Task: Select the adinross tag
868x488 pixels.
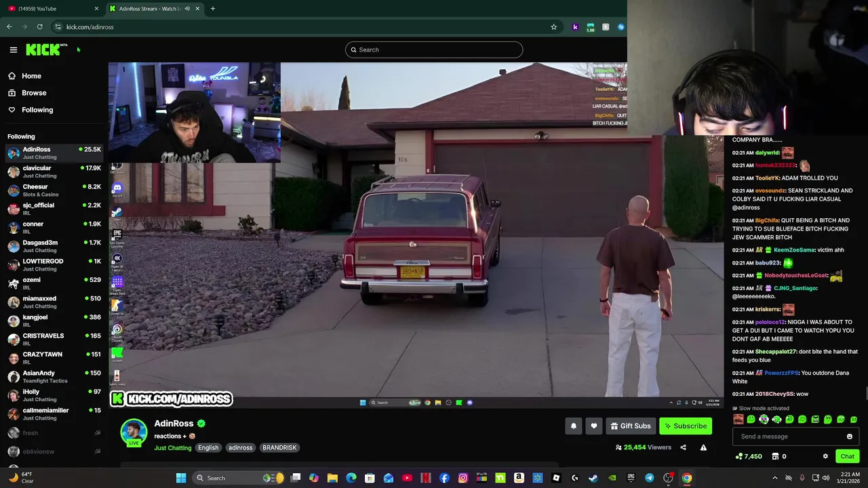Action: (x=240, y=447)
